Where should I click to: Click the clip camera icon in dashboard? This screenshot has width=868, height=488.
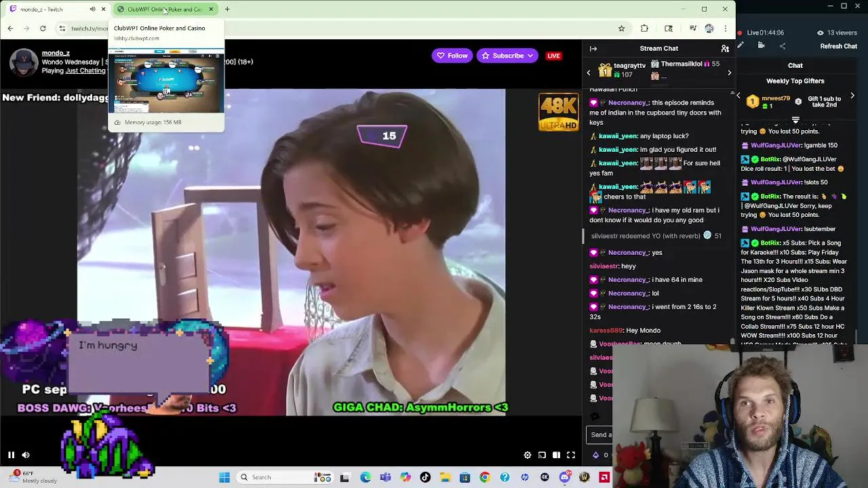coord(761,46)
